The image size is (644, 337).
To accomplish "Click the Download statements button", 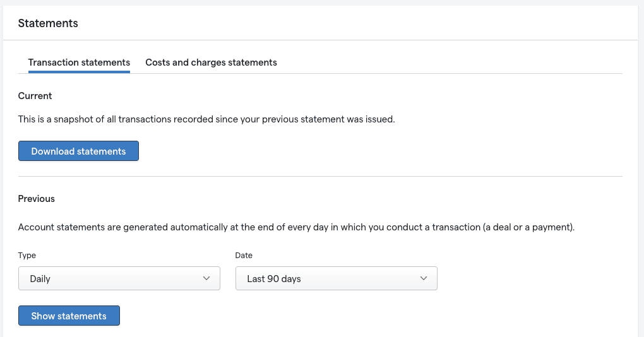I will (78, 151).
